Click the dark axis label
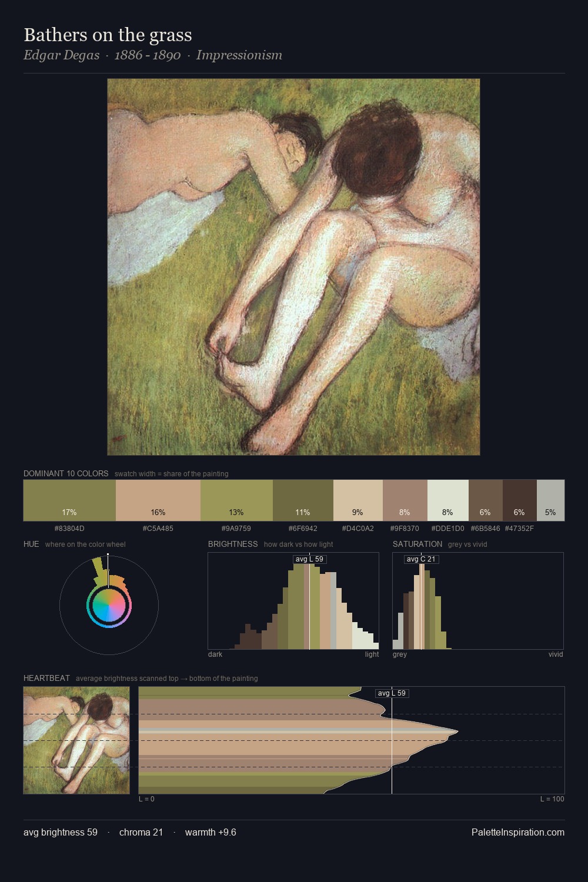Viewport: 588px width, 882px height. click(215, 654)
